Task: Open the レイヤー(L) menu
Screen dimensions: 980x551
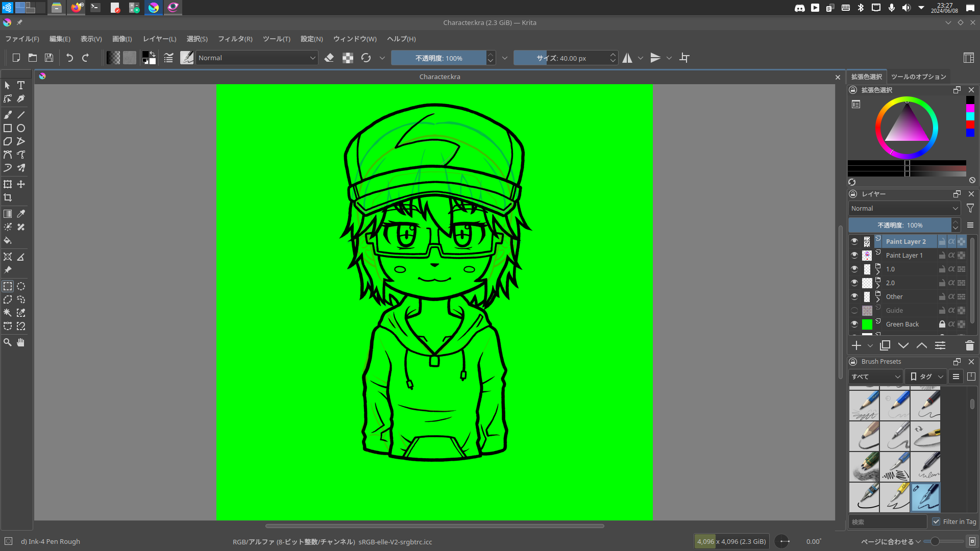Action: pyautogui.click(x=159, y=39)
